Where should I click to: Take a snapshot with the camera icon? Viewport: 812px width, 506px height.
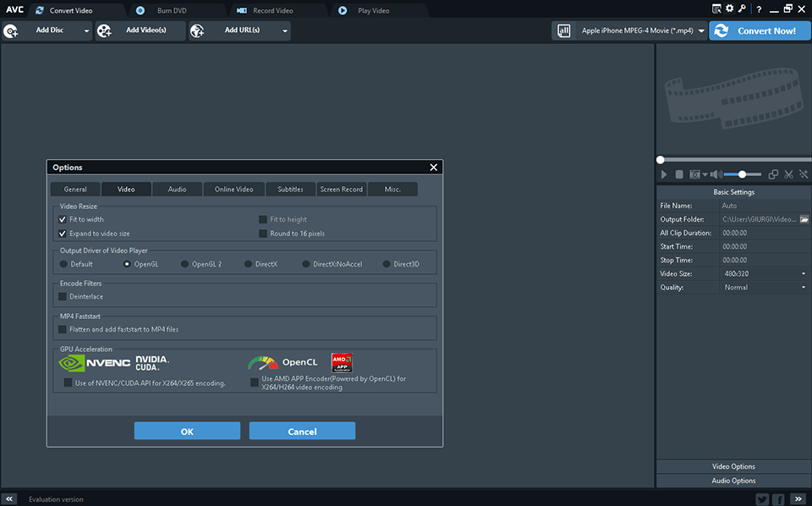coord(694,174)
